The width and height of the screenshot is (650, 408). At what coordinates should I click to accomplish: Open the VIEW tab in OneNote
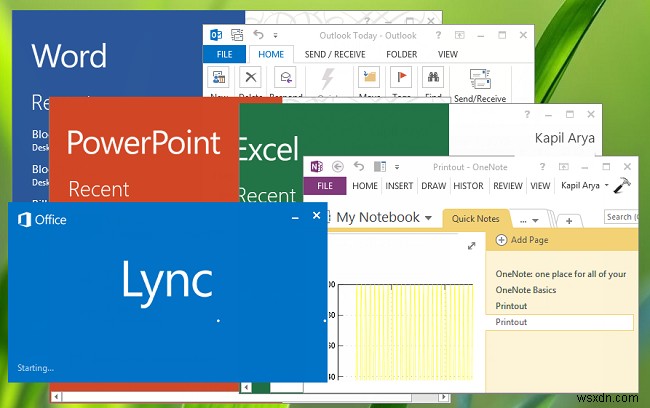[540, 186]
